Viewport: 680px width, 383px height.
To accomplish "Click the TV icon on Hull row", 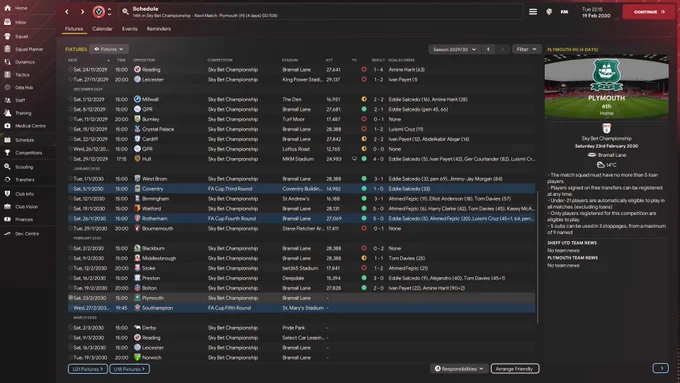I will point(354,159).
